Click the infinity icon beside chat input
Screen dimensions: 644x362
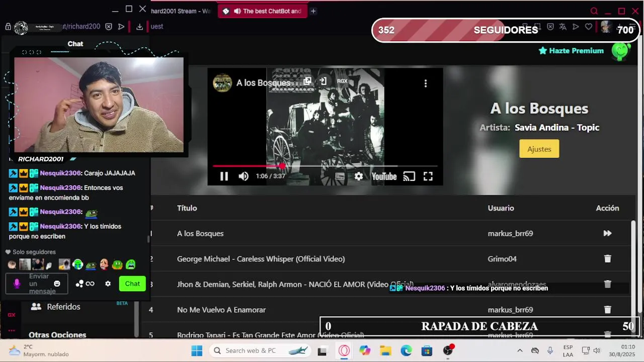click(x=90, y=284)
